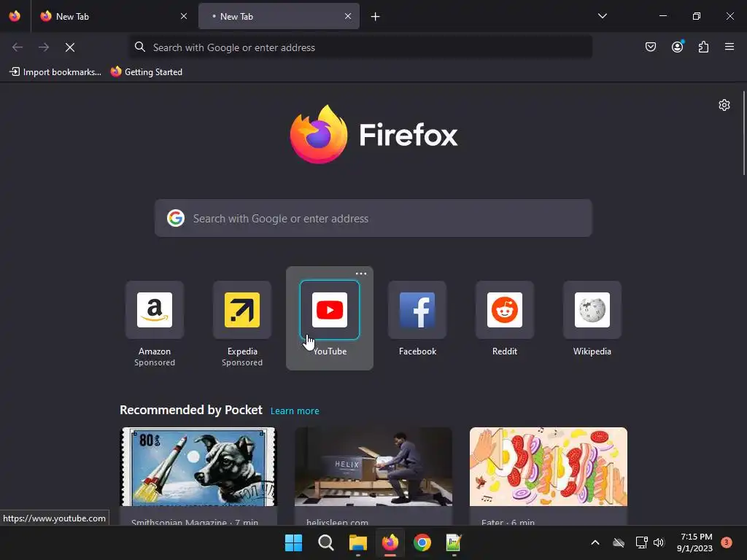Open the green notepad app in taskbar
The width and height of the screenshot is (747, 560).
tap(454, 542)
